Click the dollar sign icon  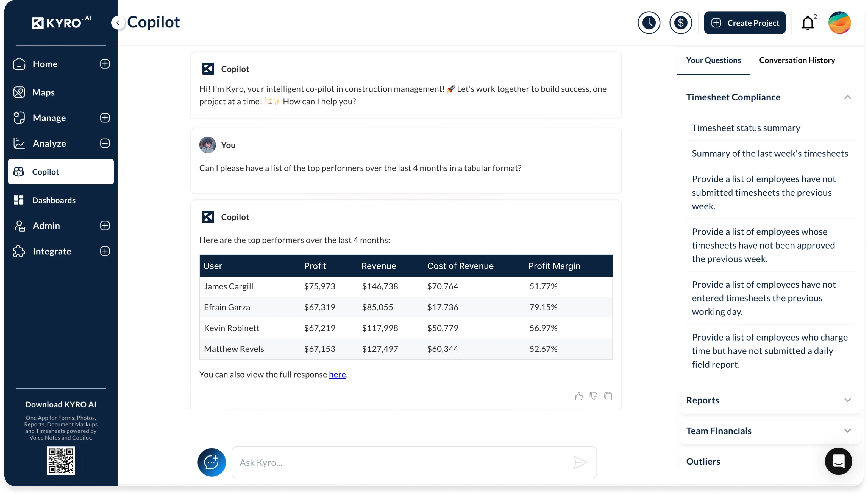(x=680, y=23)
